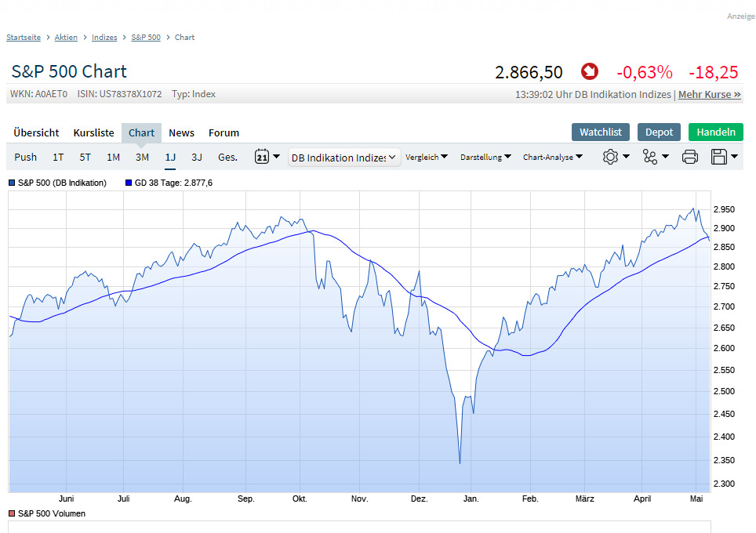756x533 pixels.
Task: Toggle S&P 500 (DB Indikation) legend series
Action: 57,183
